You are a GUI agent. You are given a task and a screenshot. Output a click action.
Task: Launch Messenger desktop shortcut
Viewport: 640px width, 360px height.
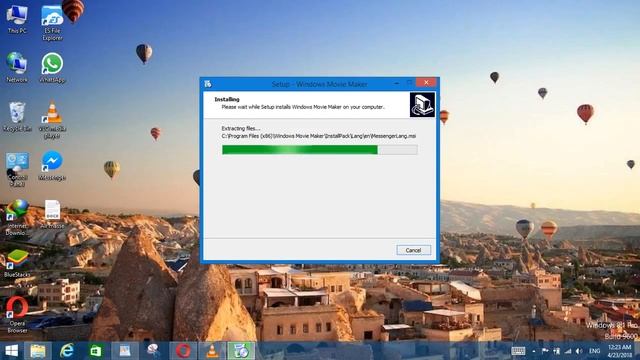coord(52,166)
